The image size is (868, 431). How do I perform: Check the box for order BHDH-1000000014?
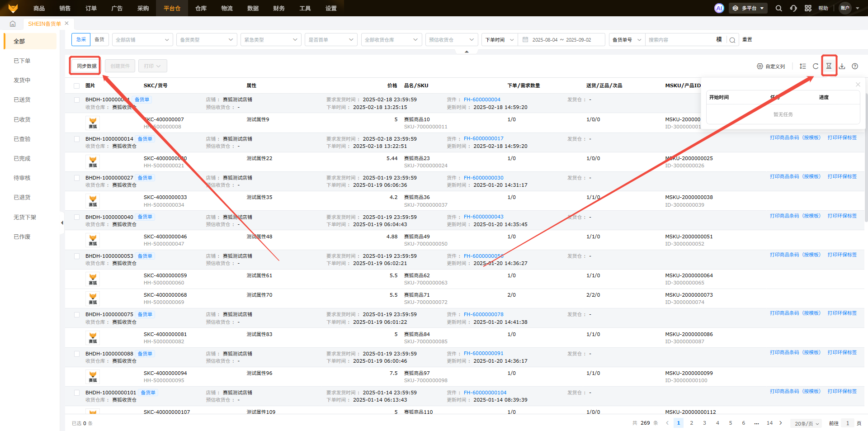click(76, 139)
